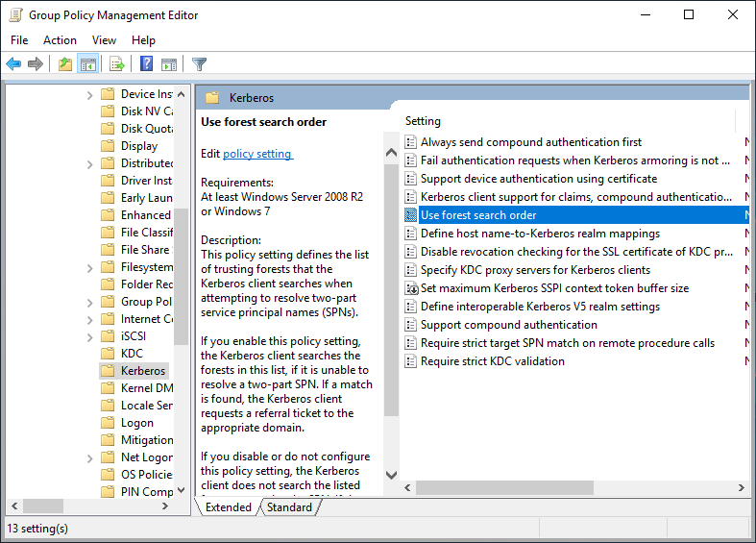This screenshot has height=543, width=756.
Task: Expand the Group Policy folder node
Action: coord(90,302)
